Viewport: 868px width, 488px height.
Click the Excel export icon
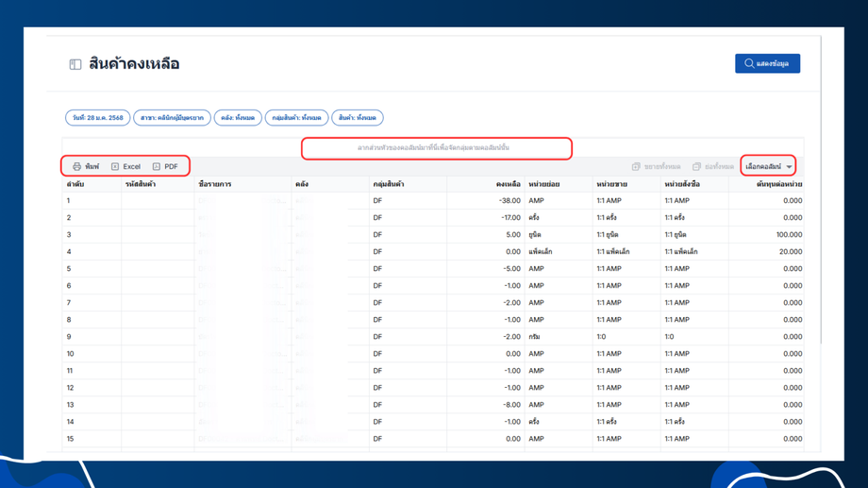(115, 167)
